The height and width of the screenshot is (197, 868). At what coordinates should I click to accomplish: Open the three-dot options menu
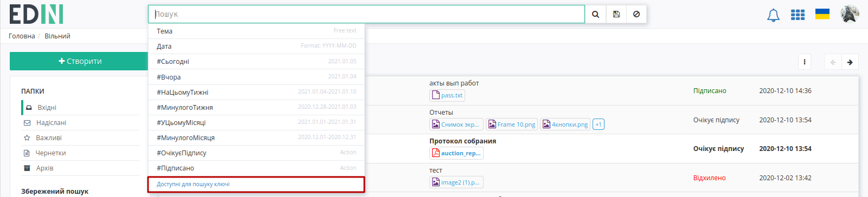804,62
